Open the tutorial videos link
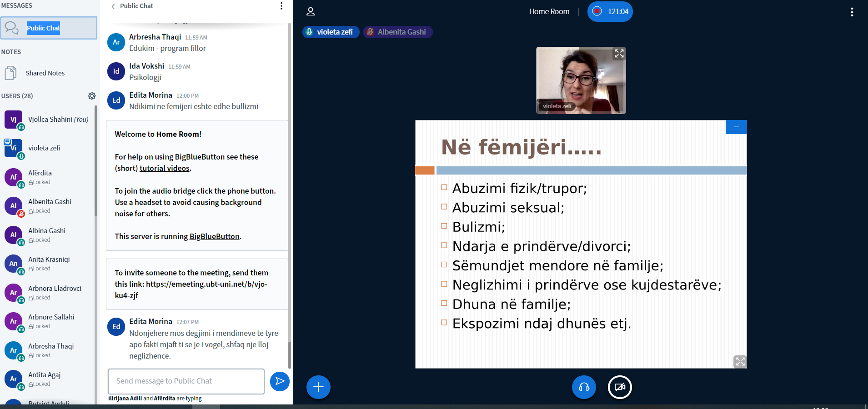Screen dimensions: 868x409 point(164,168)
